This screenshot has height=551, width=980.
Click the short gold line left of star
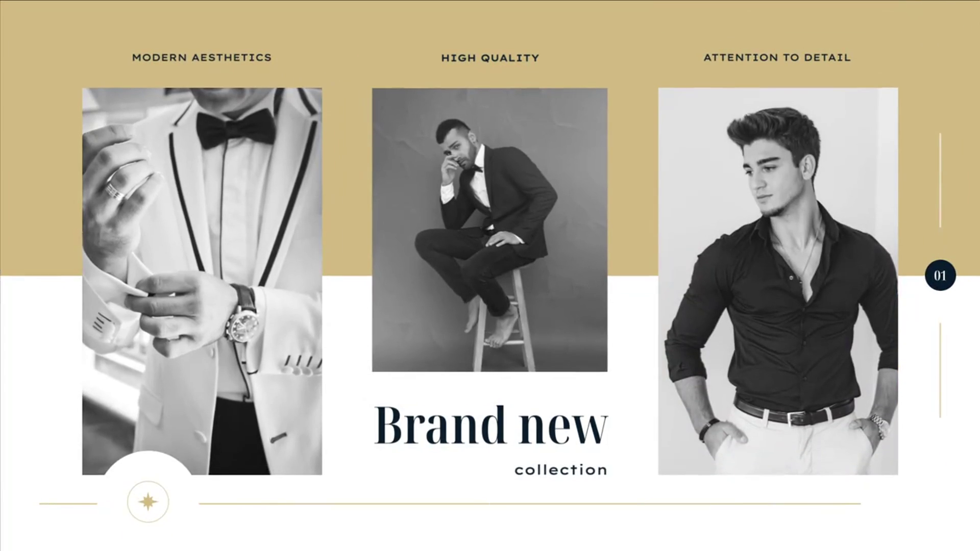(68, 504)
